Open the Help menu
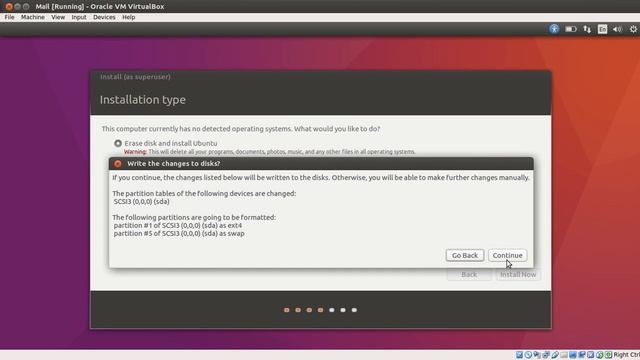This screenshot has width=640, height=360. [129, 17]
